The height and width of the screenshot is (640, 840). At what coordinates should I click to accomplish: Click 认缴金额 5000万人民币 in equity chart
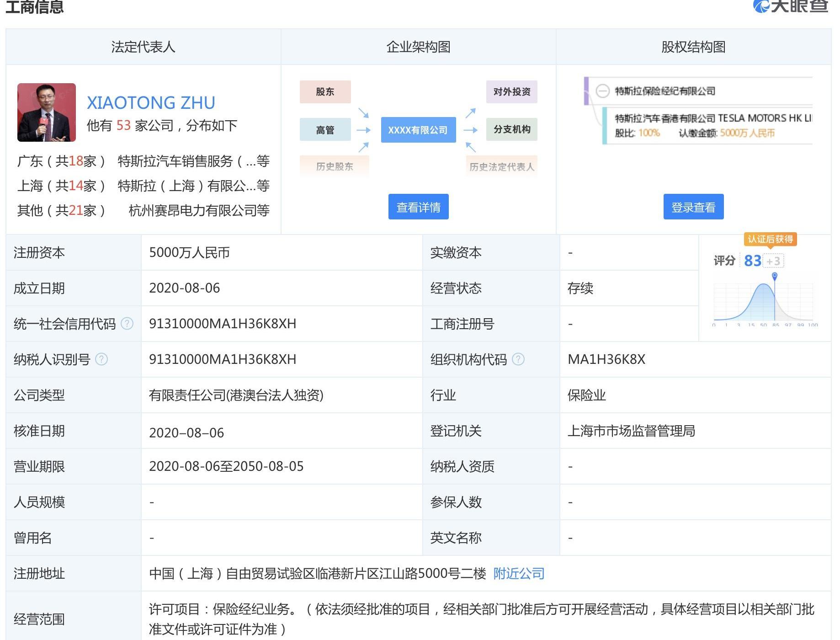[x=727, y=133]
